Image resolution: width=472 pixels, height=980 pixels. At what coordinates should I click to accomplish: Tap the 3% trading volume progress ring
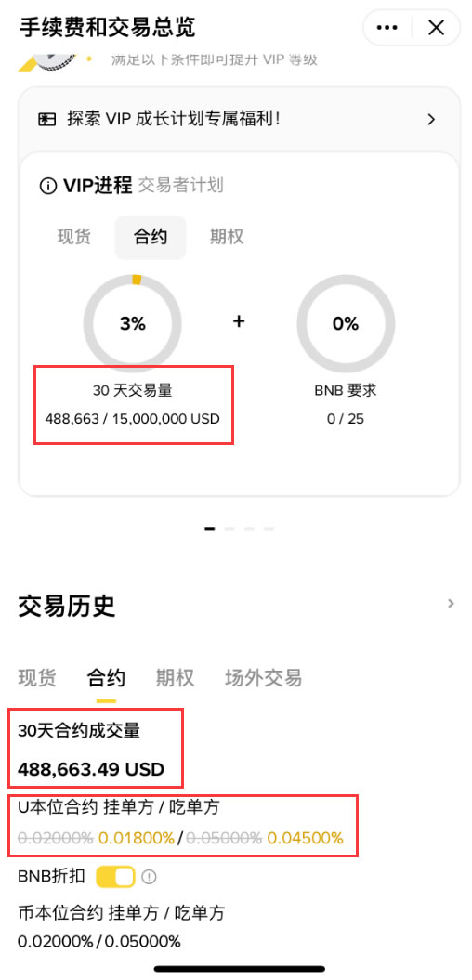(x=133, y=324)
